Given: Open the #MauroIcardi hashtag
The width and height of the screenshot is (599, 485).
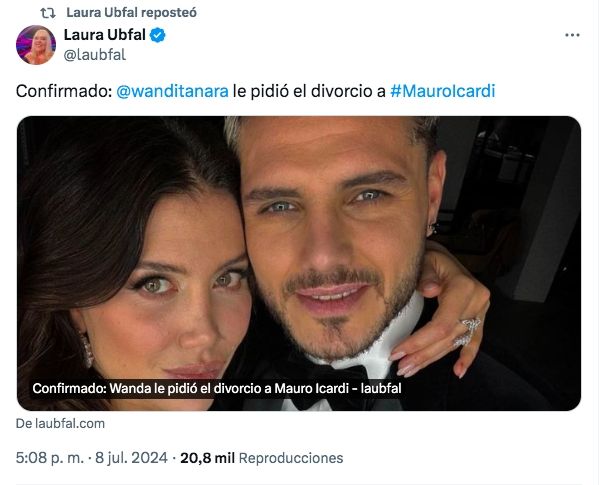Looking at the screenshot, I should [442, 91].
